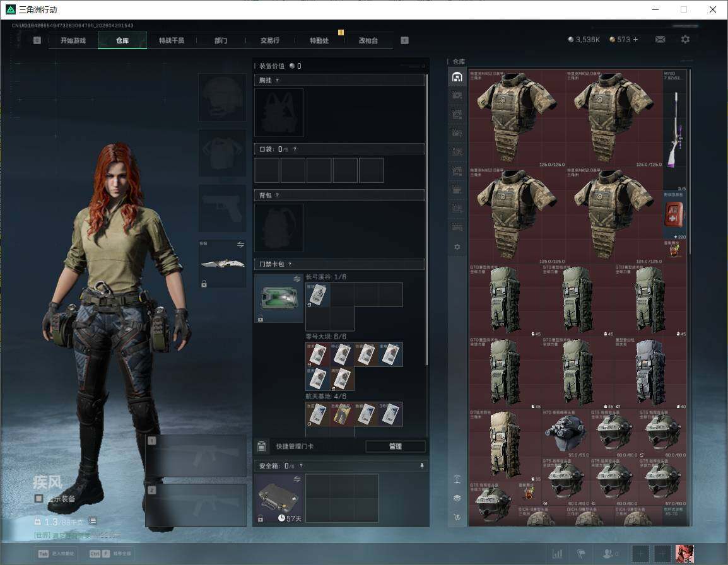Select the safe box case thumbnail
This screenshot has width=728, height=565.
pos(279,499)
